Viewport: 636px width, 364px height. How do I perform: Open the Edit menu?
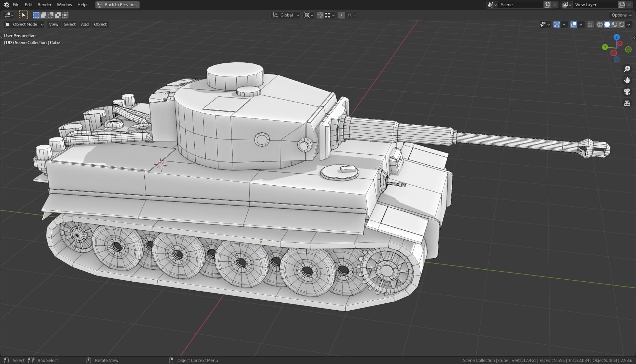click(28, 4)
